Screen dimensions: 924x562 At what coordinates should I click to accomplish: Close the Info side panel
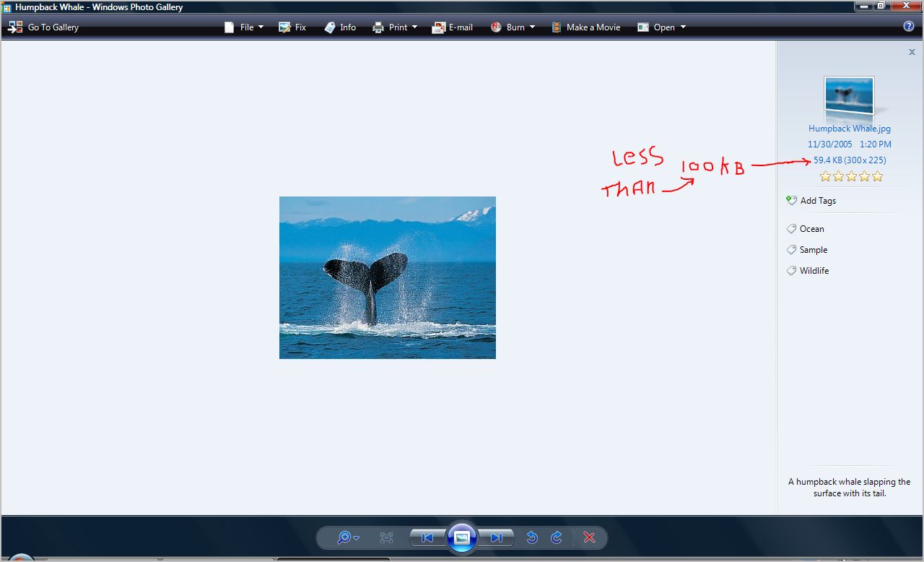[912, 52]
